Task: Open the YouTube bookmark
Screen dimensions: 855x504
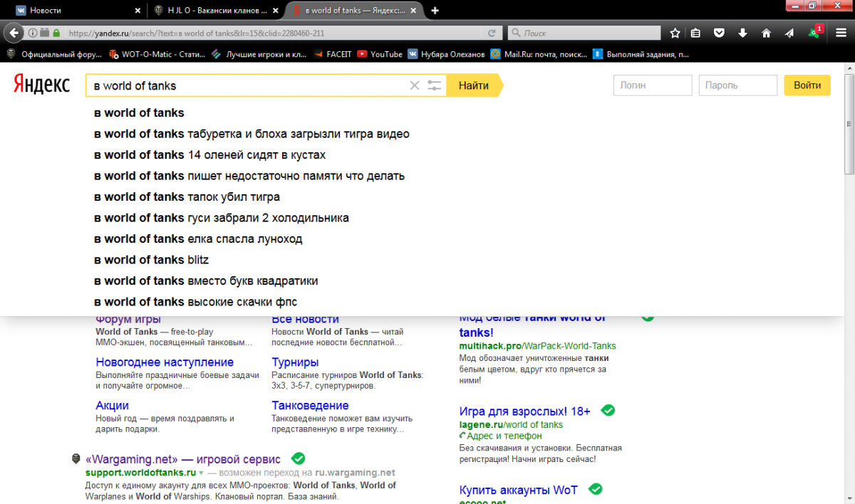Action: [380, 54]
